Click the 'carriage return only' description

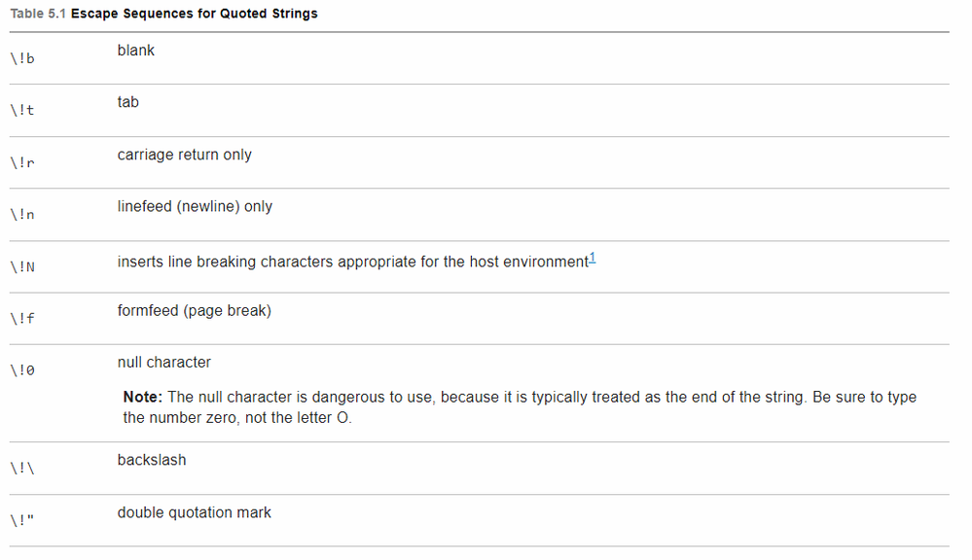(x=184, y=155)
